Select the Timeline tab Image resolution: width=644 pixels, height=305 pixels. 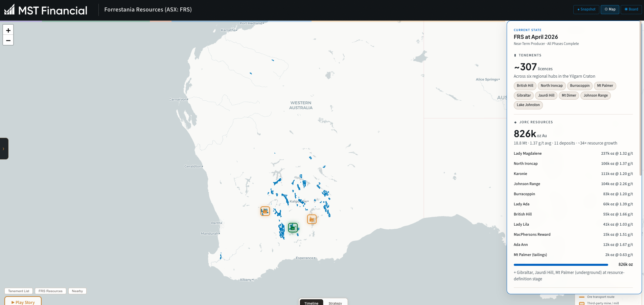[x=311, y=303]
